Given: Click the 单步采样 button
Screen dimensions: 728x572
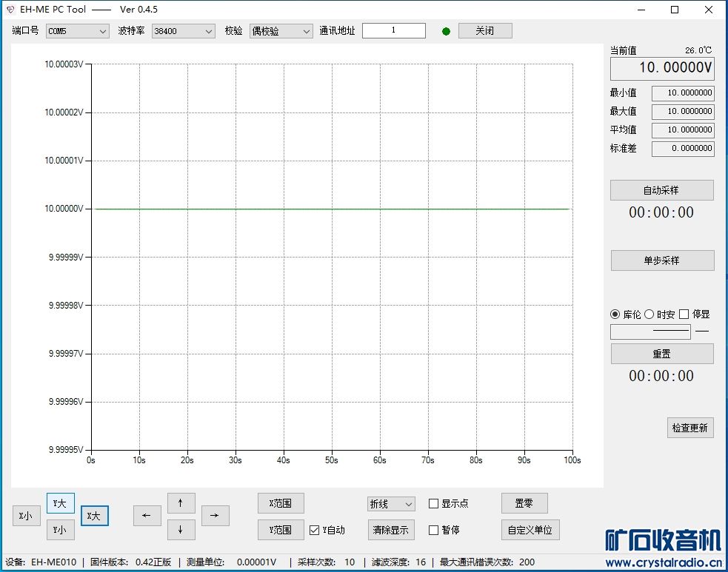Looking at the screenshot, I should pos(662,260).
